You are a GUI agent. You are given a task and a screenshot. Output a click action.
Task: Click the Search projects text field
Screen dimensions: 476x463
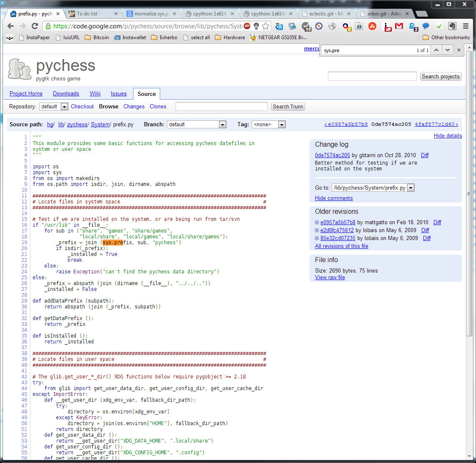tap(372, 76)
